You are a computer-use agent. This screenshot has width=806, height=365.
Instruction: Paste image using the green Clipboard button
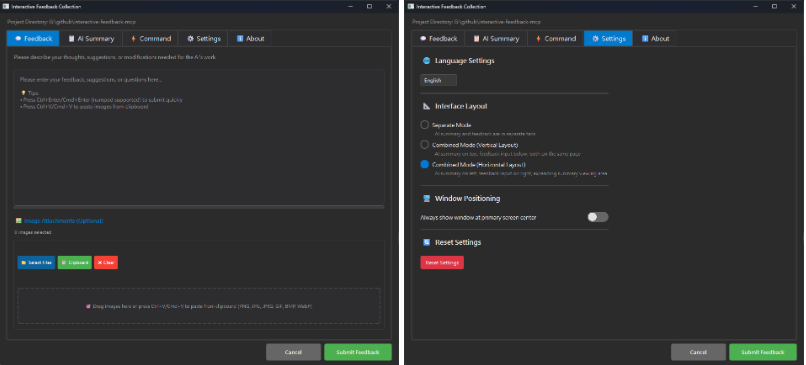click(x=75, y=263)
